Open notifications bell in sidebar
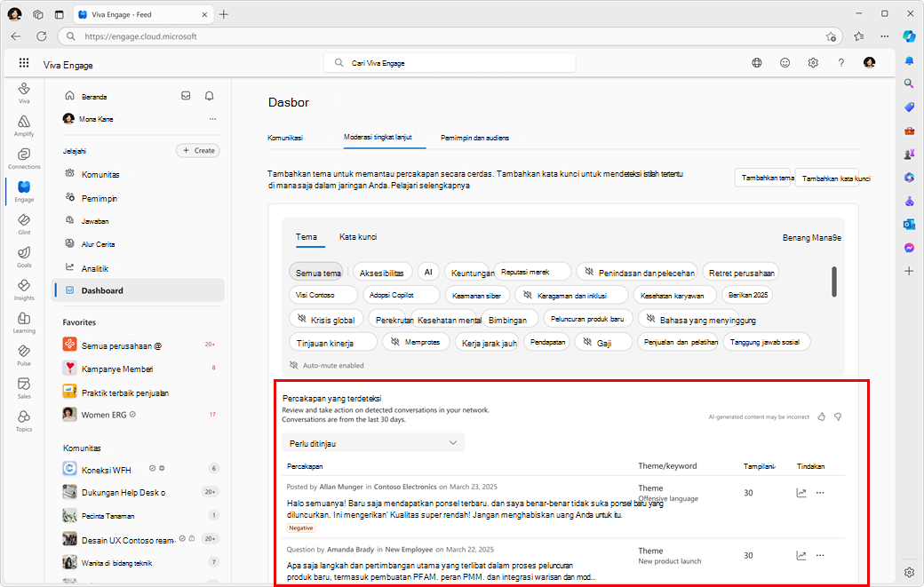Image resolution: width=924 pixels, height=587 pixels. pos(209,95)
